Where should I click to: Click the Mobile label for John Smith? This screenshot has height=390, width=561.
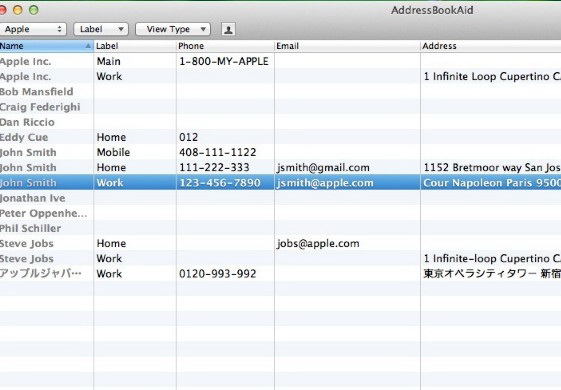coord(113,152)
